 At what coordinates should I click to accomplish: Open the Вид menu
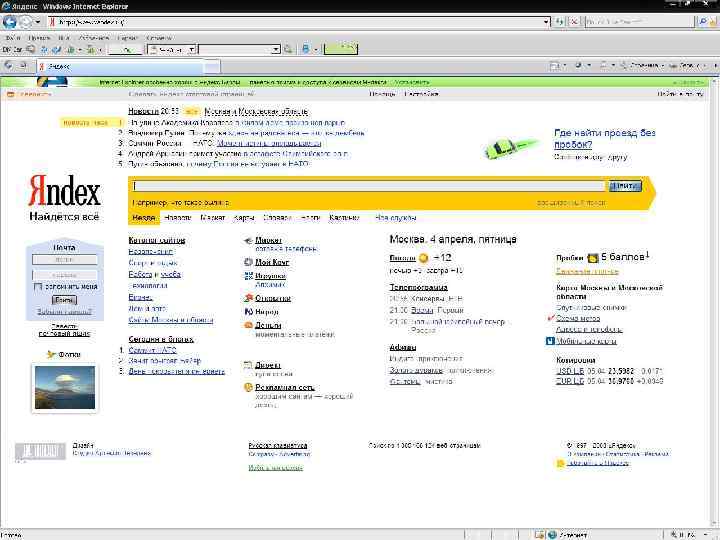tap(64, 38)
